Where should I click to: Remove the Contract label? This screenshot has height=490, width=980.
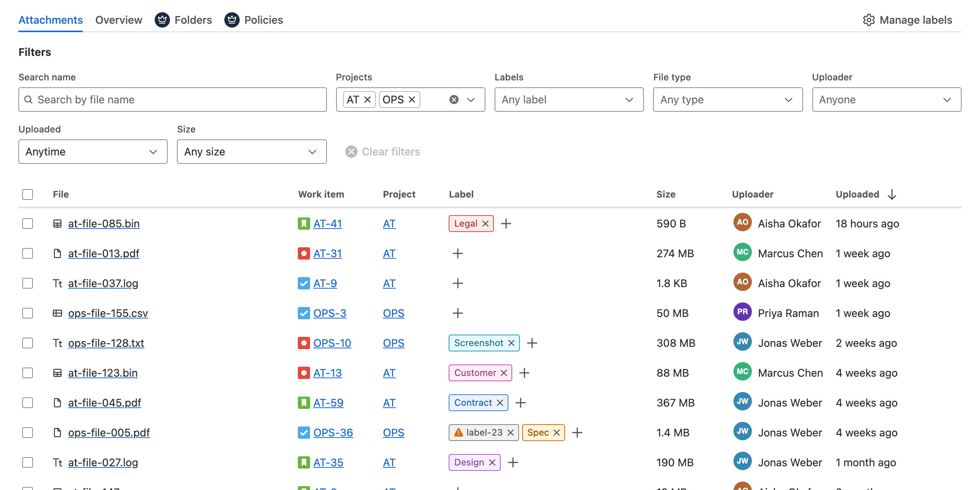point(500,403)
